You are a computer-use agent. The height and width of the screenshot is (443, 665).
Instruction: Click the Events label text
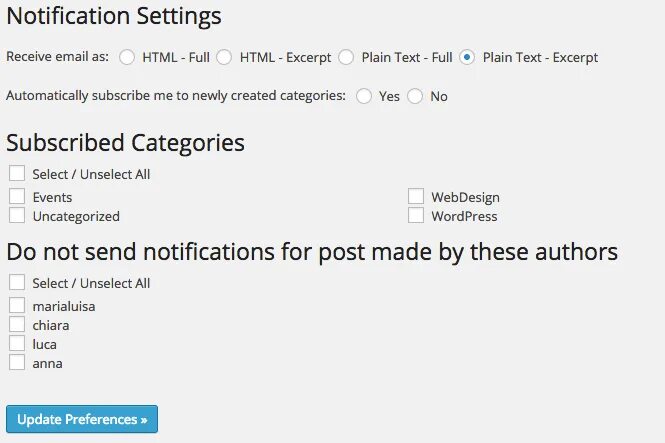pos(52,197)
